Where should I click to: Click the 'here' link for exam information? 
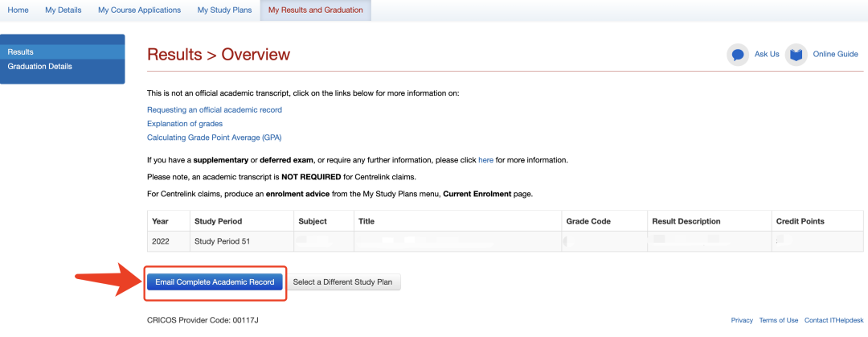[485, 160]
